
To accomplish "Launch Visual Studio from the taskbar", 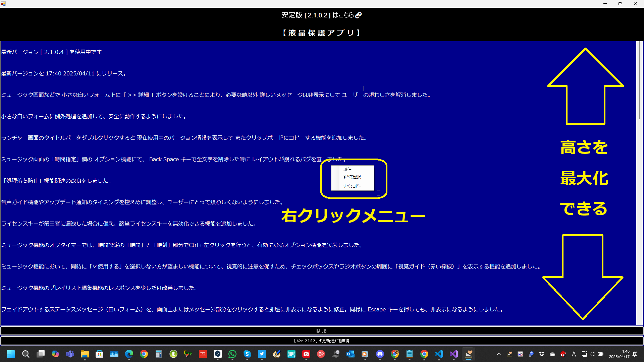I will tap(454, 354).
